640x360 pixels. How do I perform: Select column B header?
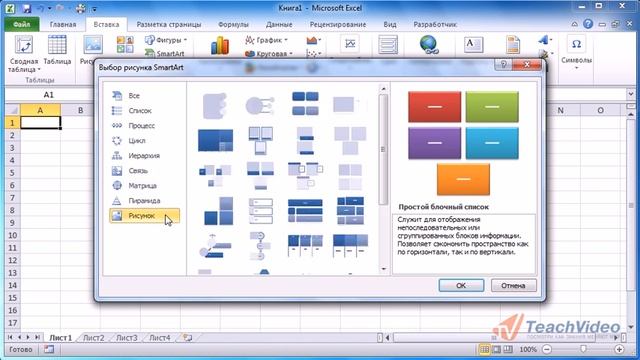[x=80, y=110]
